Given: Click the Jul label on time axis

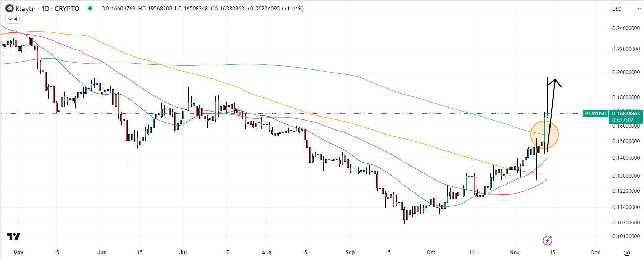Looking at the screenshot, I should click(x=183, y=253).
